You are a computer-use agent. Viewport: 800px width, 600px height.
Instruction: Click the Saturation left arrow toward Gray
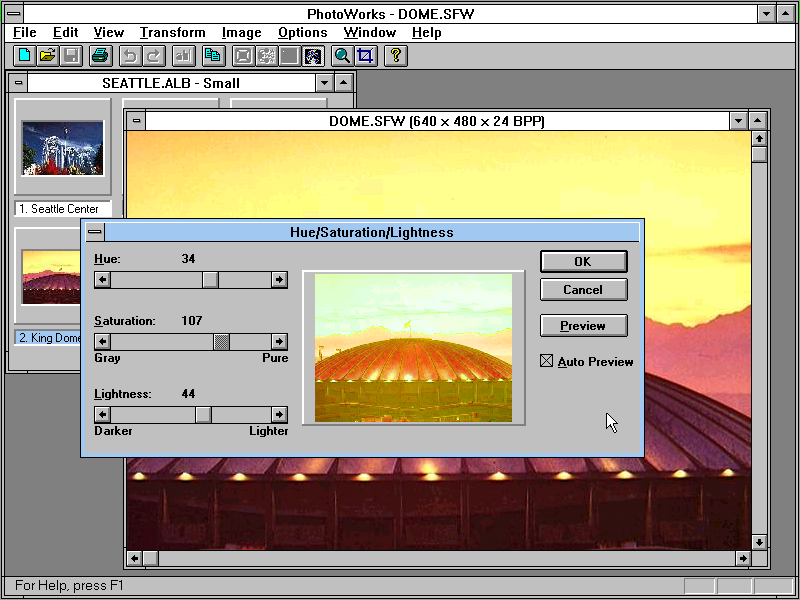103,341
